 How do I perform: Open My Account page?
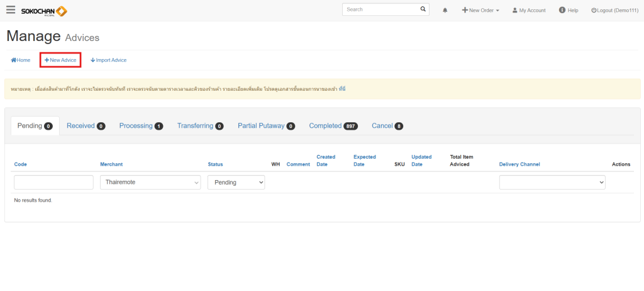click(x=528, y=11)
